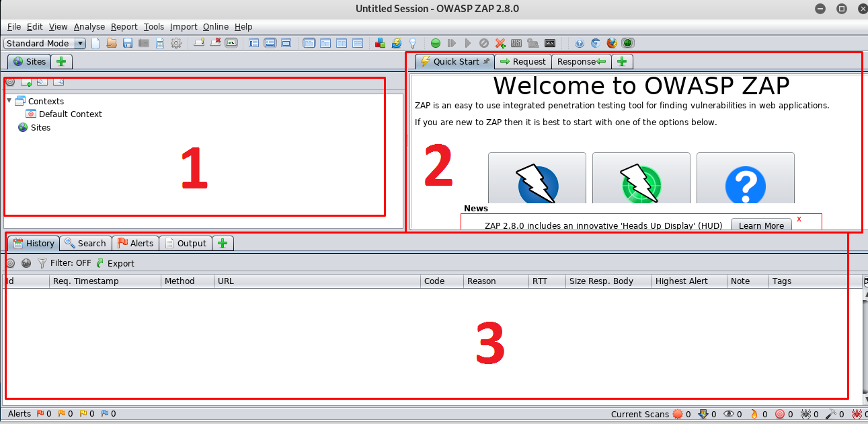Add a custom HTTP break point (red X icon)
Image resolution: width=868 pixels, height=424 pixels.
[500, 43]
